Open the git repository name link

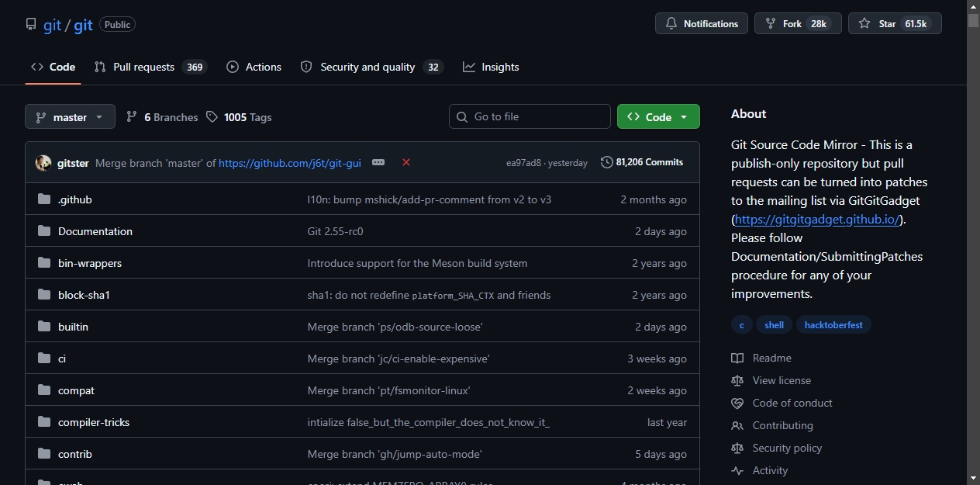pyautogui.click(x=84, y=25)
